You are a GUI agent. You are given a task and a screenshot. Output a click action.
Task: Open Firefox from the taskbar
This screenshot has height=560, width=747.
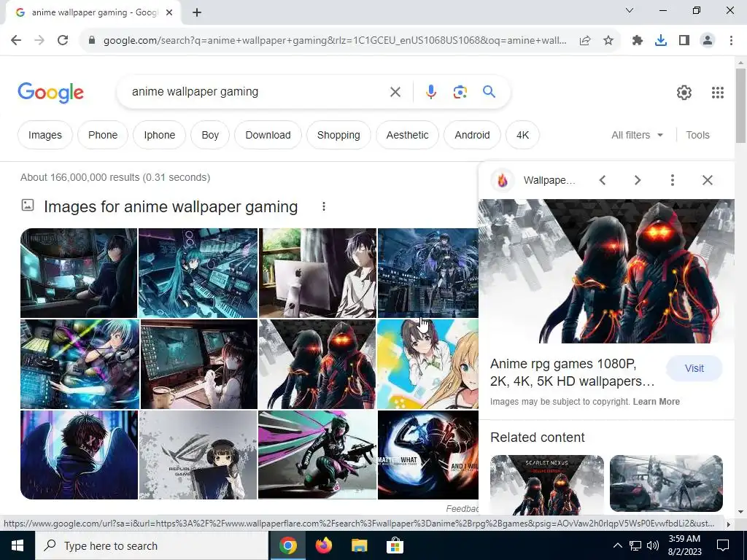coord(323,545)
